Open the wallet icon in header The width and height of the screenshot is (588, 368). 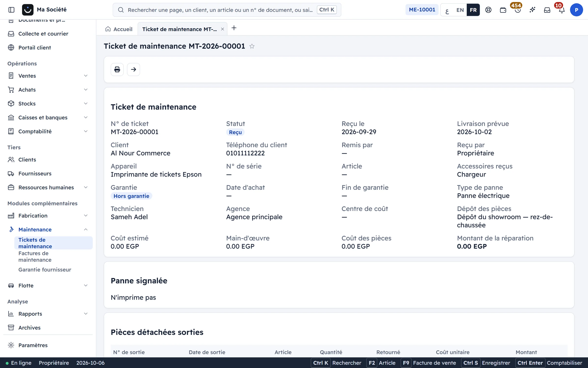tap(503, 10)
